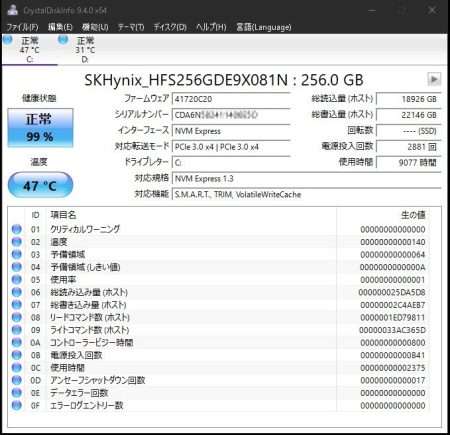
Task: Click the next disk arrow button
Action: (434, 79)
